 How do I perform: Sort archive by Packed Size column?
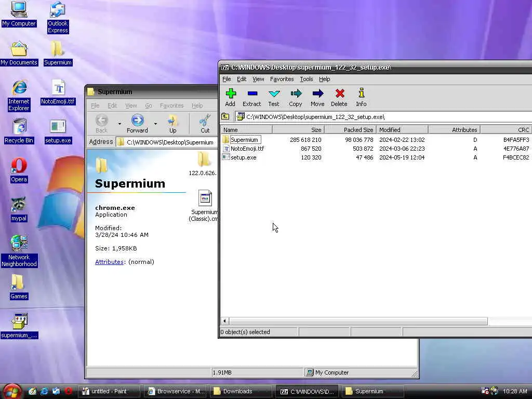tap(351, 130)
